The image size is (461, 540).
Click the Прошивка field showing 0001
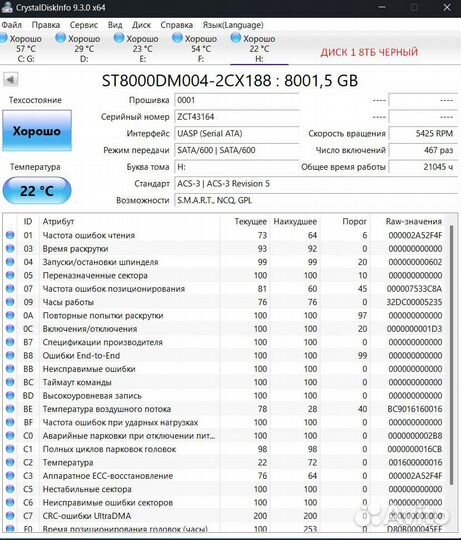[x=237, y=100]
